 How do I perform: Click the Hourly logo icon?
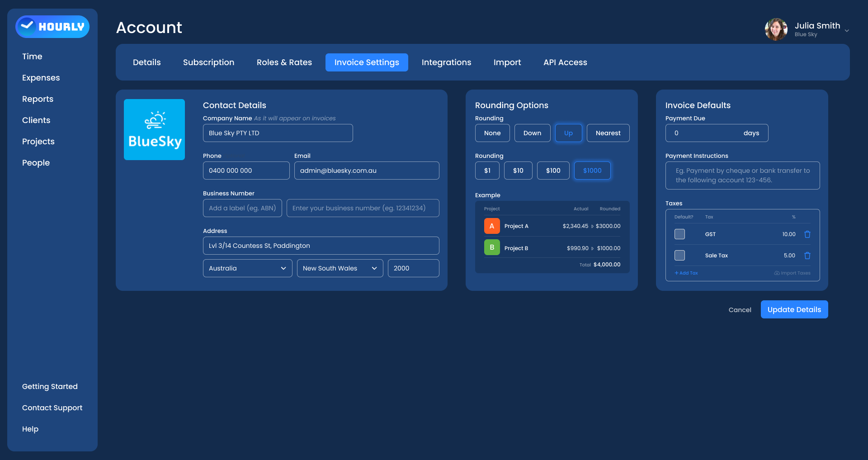(x=28, y=26)
